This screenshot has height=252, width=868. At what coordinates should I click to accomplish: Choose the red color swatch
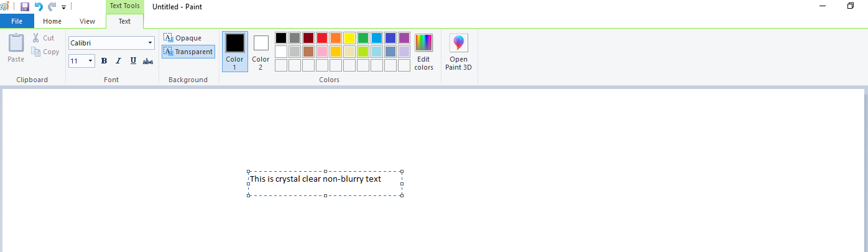pos(322,38)
